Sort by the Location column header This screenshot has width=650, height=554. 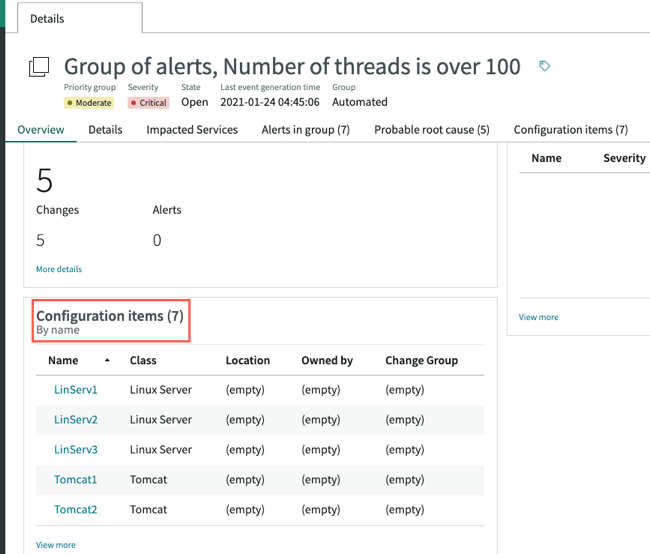pos(247,360)
